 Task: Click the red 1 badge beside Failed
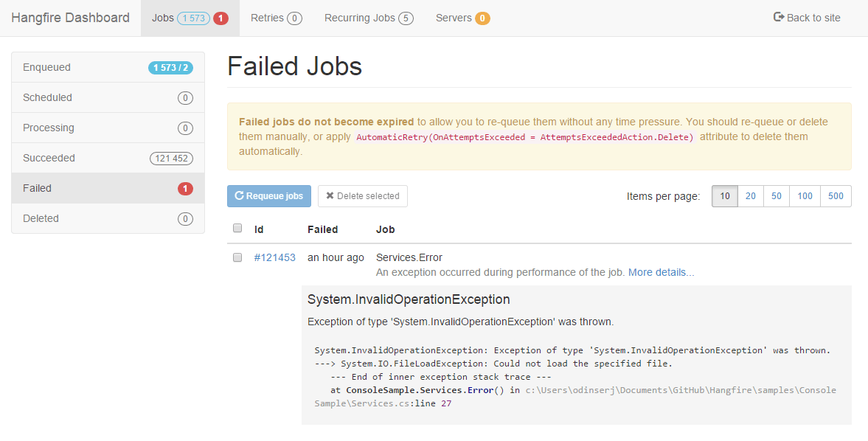(x=185, y=189)
